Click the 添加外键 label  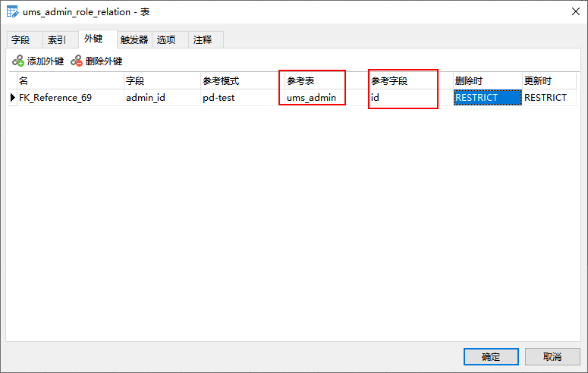click(46, 61)
